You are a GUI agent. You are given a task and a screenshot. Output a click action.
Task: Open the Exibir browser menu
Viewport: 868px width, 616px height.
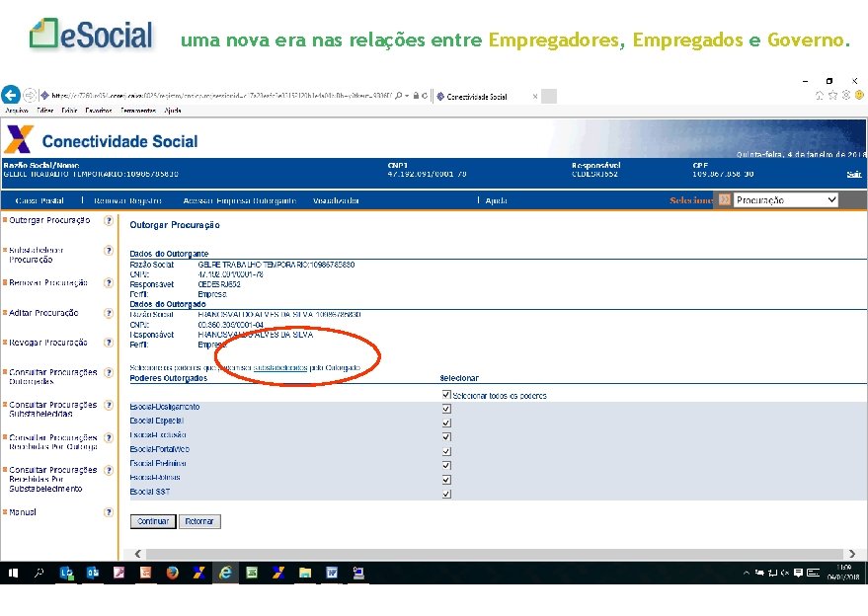[69, 111]
